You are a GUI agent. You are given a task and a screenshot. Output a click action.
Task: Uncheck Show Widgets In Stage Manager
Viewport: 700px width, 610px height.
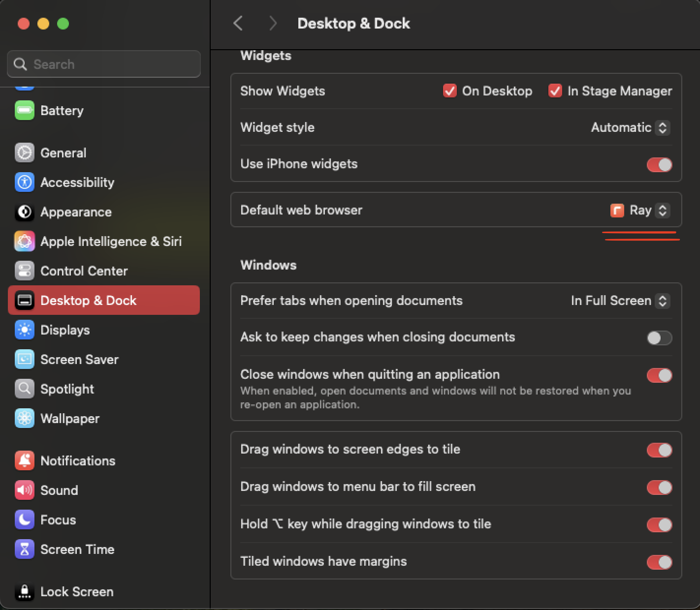pos(555,91)
